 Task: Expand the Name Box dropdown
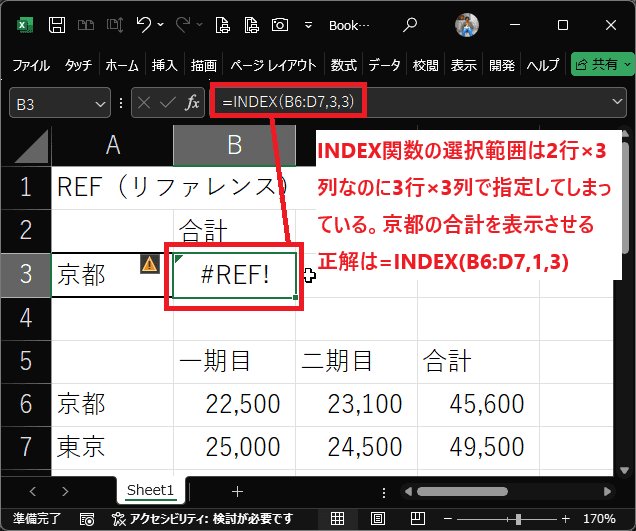pos(100,103)
